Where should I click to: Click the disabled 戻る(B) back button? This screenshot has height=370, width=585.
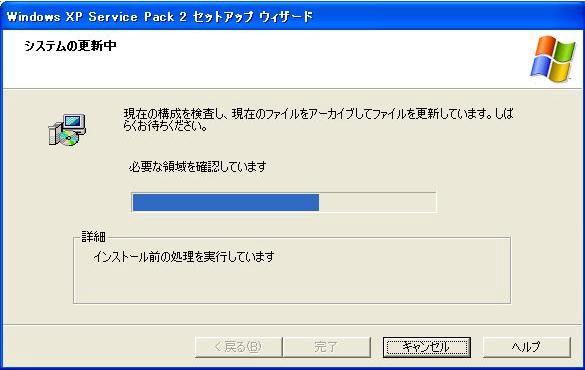pyautogui.click(x=238, y=347)
